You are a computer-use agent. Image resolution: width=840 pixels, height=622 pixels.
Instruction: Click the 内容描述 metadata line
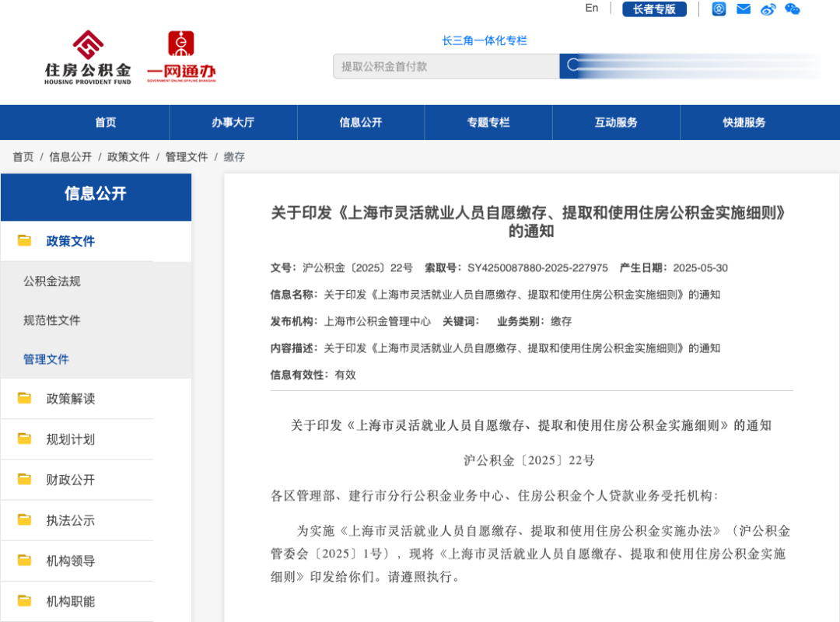point(495,348)
